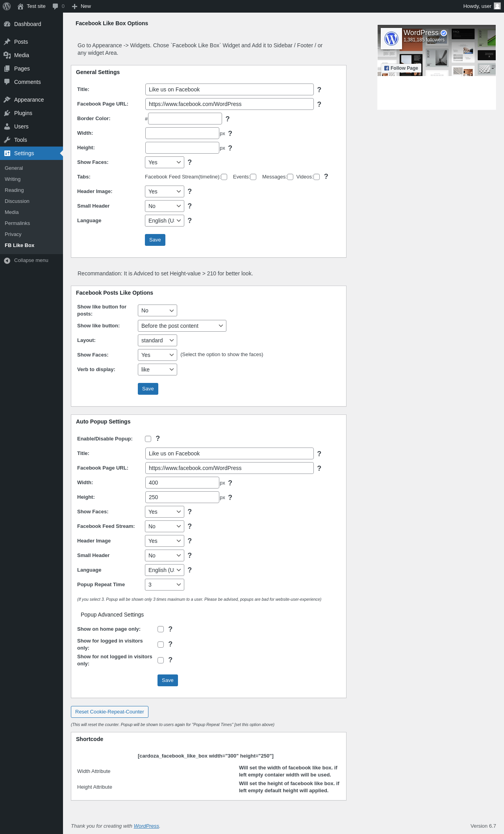Viewport: 504px width, 834px height.
Task: Open the Popup Repeat Time dropdown
Action: pyautogui.click(x=164, y=585)
